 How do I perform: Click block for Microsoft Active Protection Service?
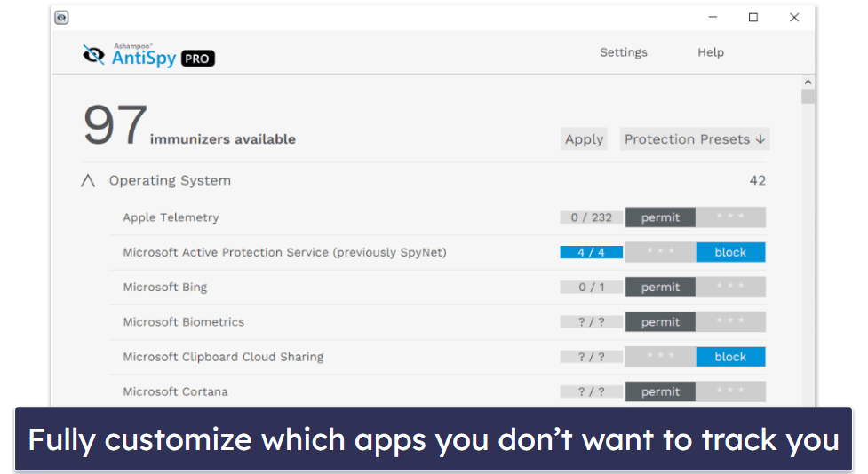(730, 252)
